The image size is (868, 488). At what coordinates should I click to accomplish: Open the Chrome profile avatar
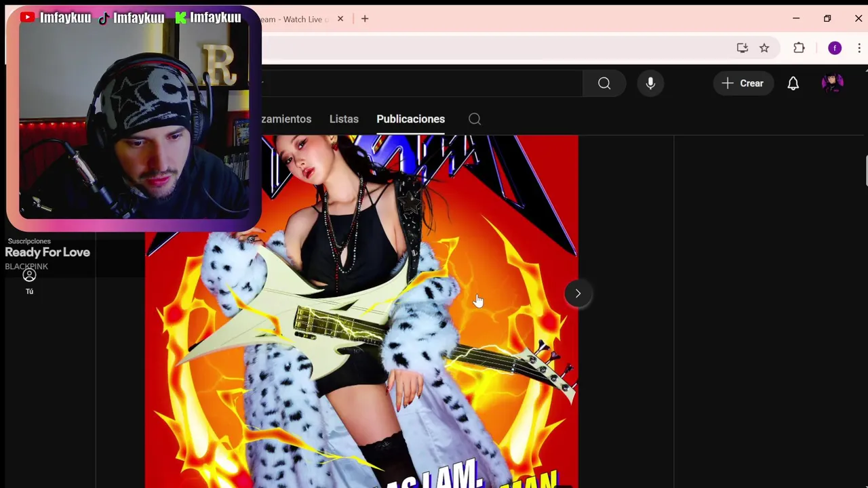click(x=835, y=48)
